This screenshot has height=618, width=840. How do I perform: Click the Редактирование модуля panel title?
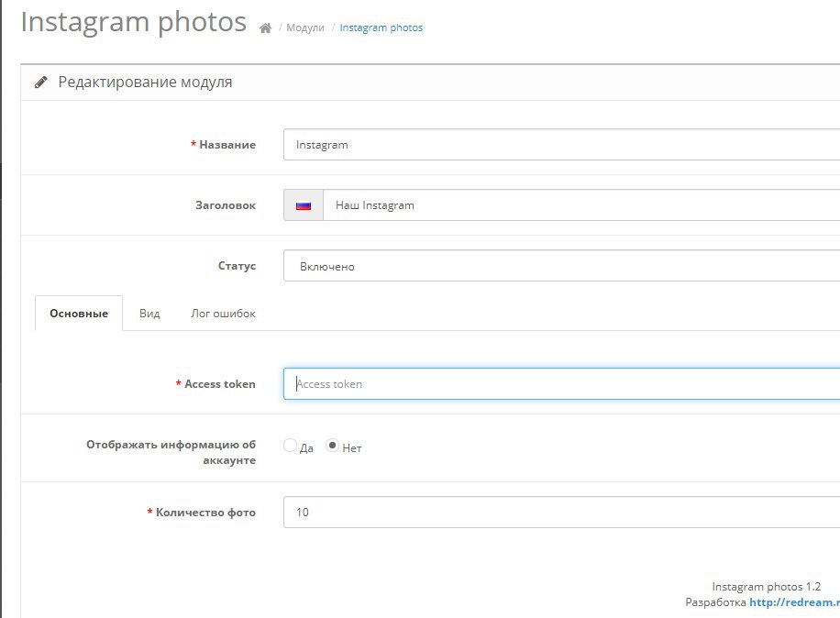[x=145, y=82]
